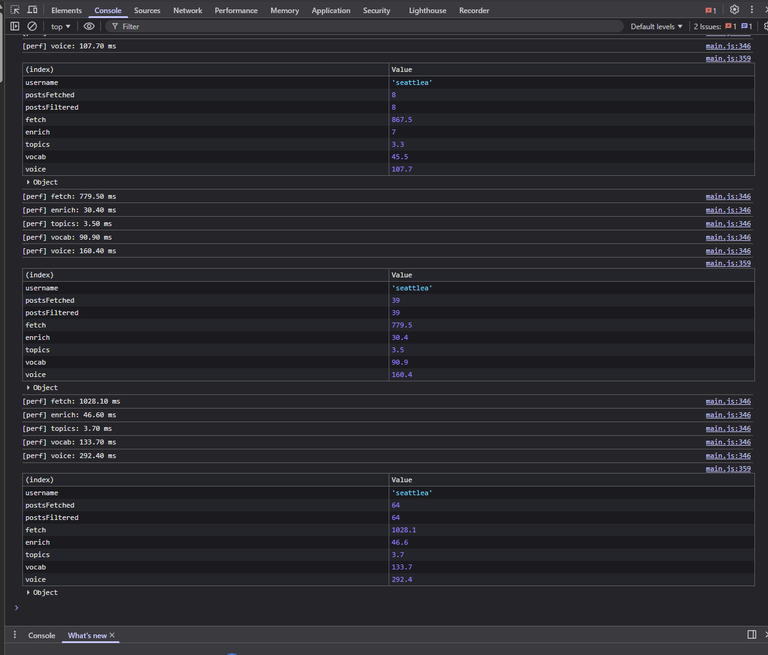Switch to the Network tab
This screenshot has width=768, height=655.
pos(187,10)
